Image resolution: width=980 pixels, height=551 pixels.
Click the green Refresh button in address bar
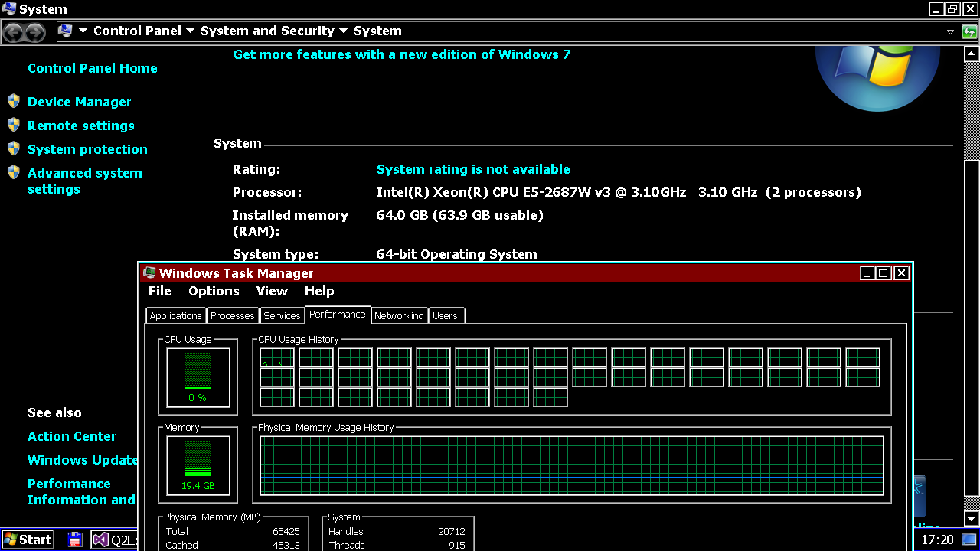pos(969,32)
